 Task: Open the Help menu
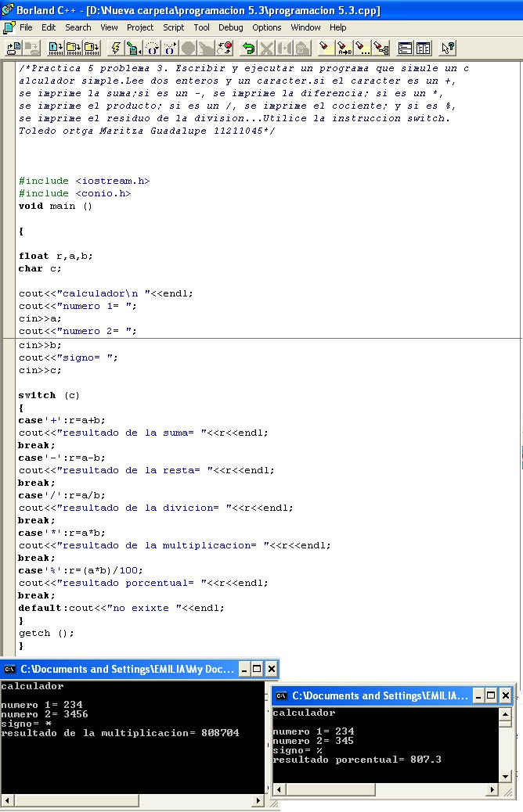pos(338,27)
